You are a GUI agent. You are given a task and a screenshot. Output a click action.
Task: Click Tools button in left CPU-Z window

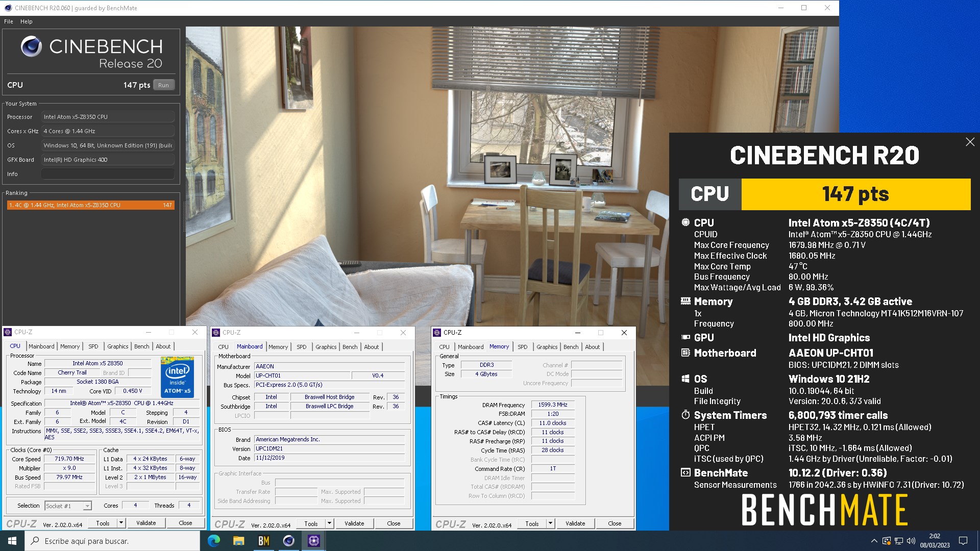click(x=103, y=523)
